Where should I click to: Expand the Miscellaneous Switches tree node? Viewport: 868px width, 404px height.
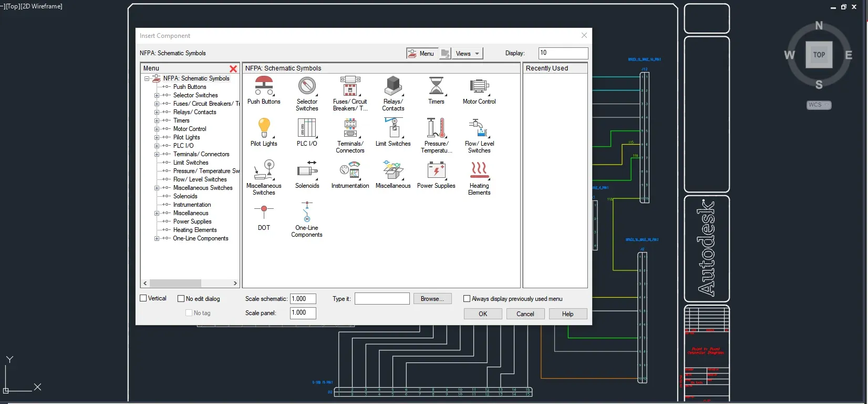157,188
